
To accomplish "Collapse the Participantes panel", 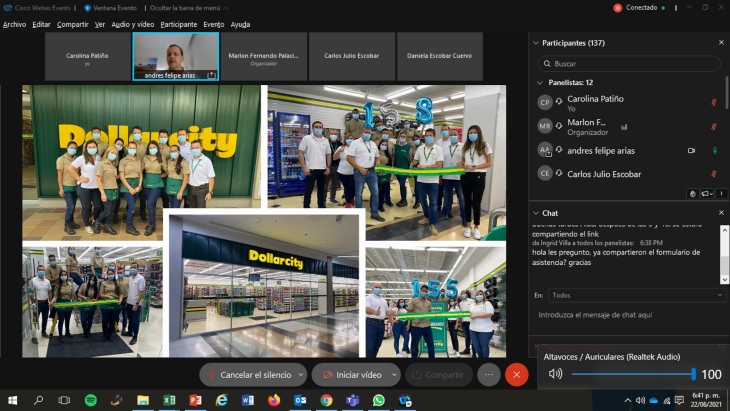I will [x=535, y=43].
